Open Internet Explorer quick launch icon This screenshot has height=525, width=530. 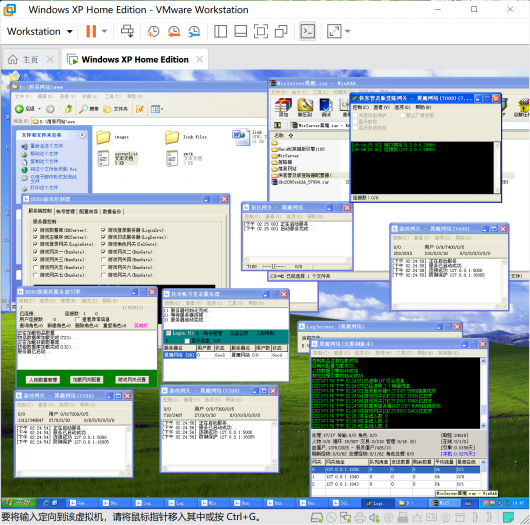tap(46, 503)
